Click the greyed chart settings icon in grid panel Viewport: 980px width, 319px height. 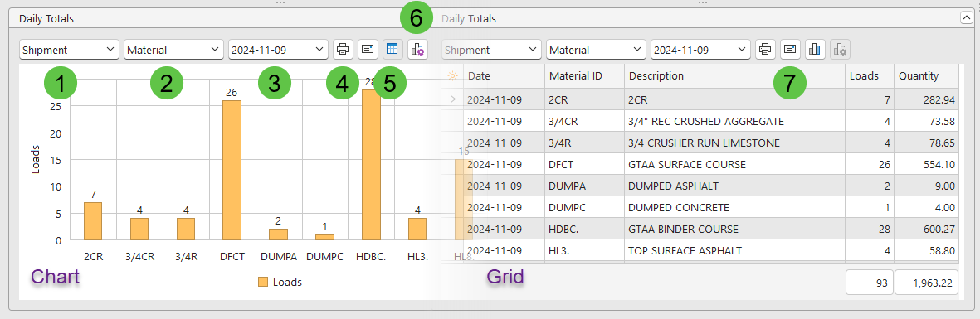840,49
